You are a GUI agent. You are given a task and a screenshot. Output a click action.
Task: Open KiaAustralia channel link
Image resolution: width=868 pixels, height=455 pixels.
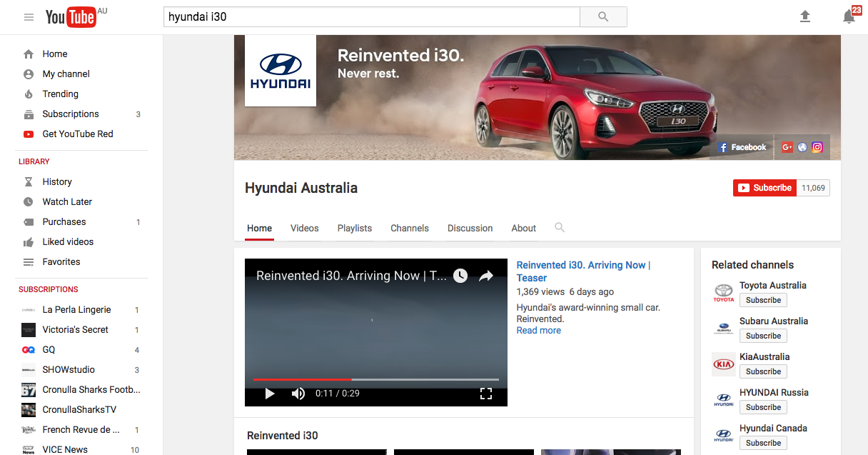[x=764, y=356]
